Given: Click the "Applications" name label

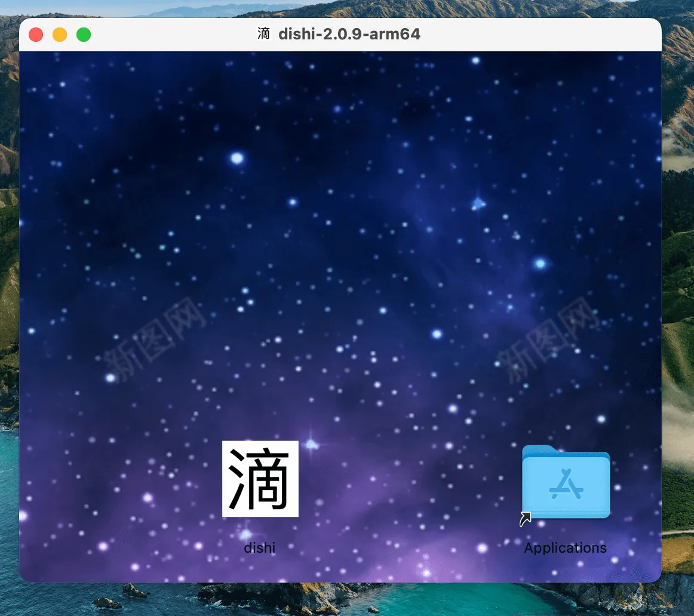Looking at the screenshot, I should (565, 547).
